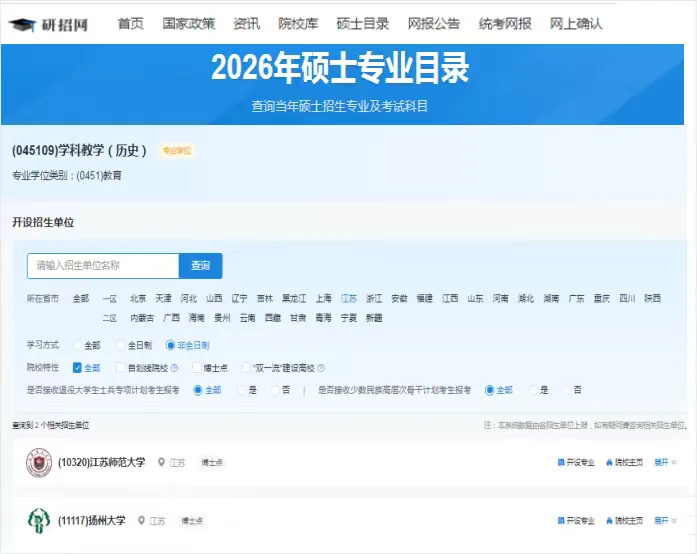The width and height of the screenshot is (697, 554).
Task: Open 国家政策 navigation item
Action: (188, 24)
